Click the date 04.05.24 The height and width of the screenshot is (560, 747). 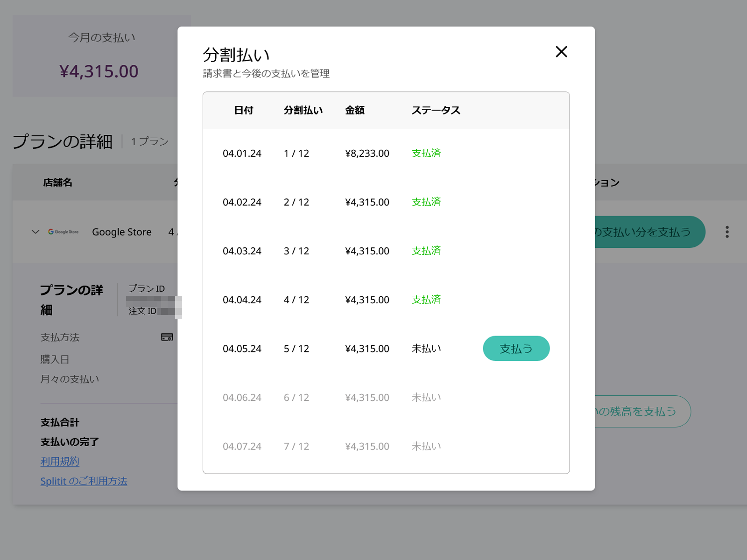click(x=242, y=349)
